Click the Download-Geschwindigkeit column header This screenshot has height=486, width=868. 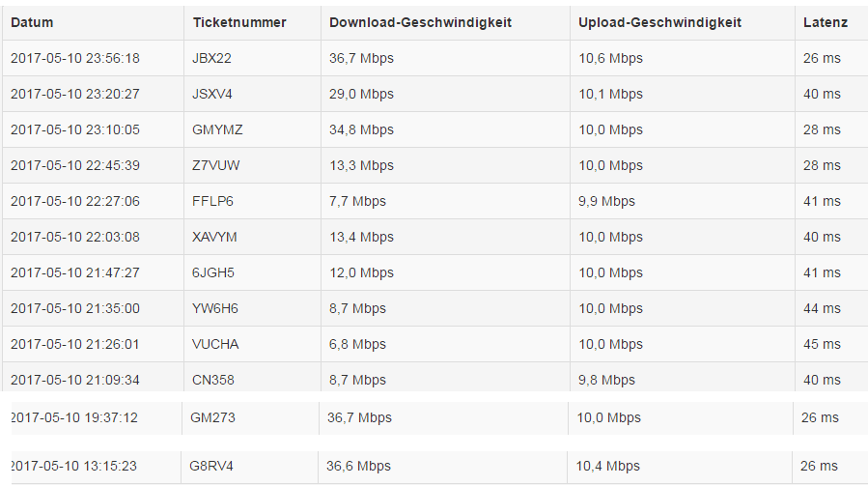[x=420, y=23]
